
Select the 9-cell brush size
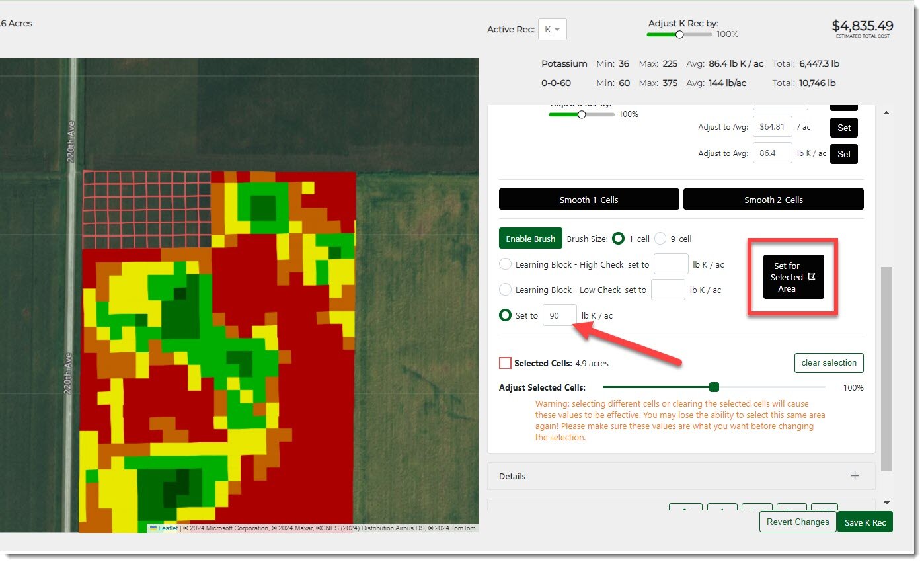[x=660, y=239]
